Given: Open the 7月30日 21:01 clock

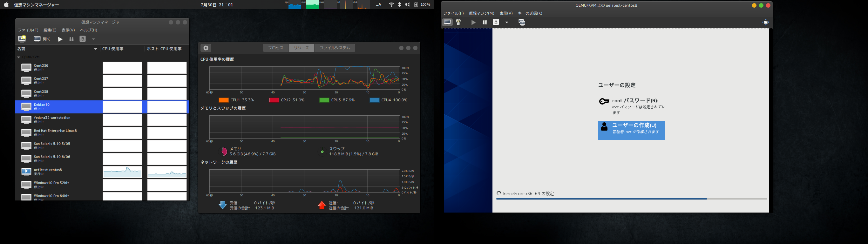Looking at the screenshot, I should (217, 5).
